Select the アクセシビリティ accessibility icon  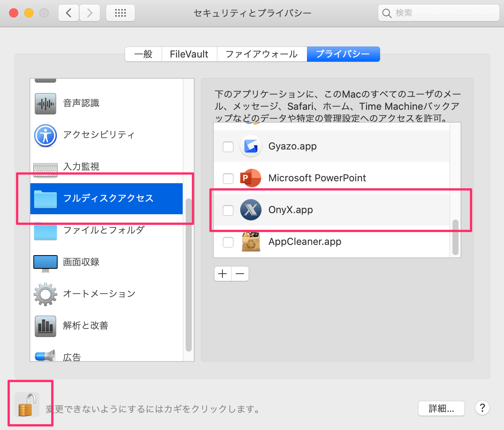click(45, 136)
